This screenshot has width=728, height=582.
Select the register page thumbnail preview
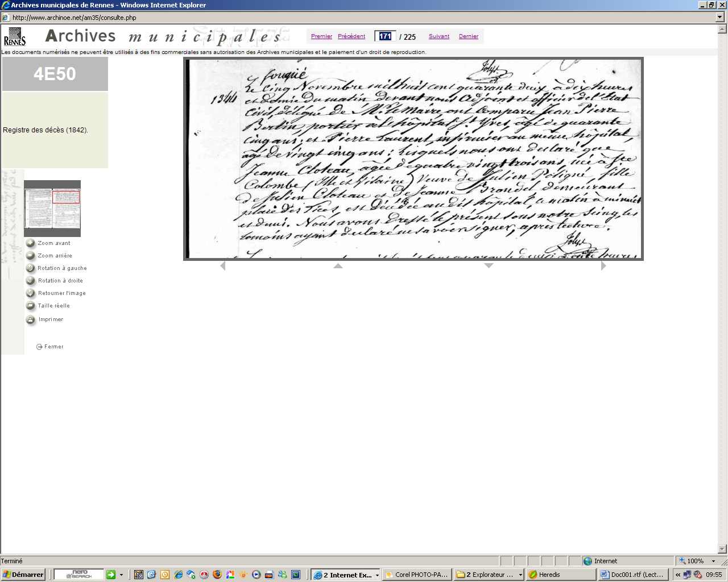point(52,209)
